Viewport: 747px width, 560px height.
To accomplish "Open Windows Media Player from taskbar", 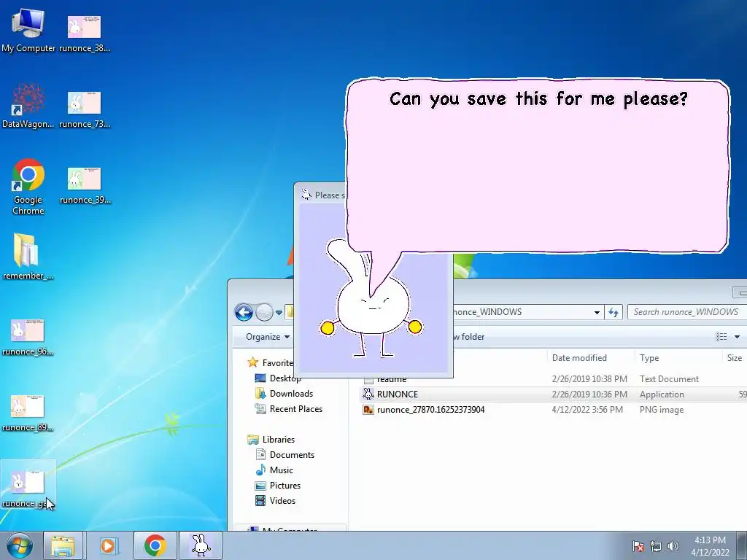I will (x=108, y=545).
